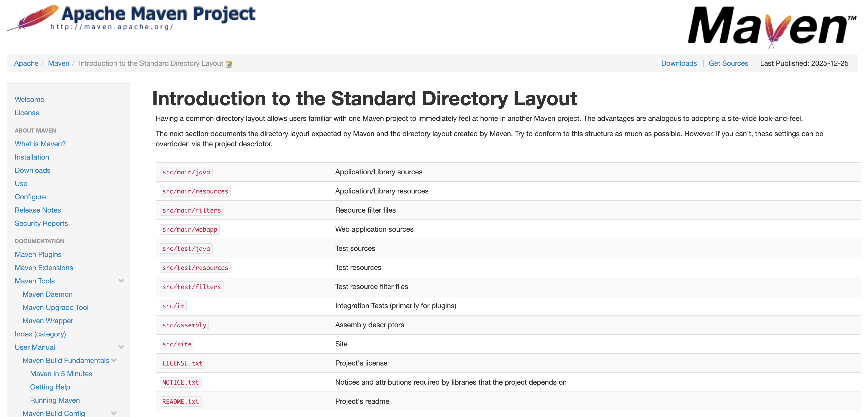Open the Apache breadcrumb link
The height and width of the screenshot is (417, 868).
[x=26, y=63]
